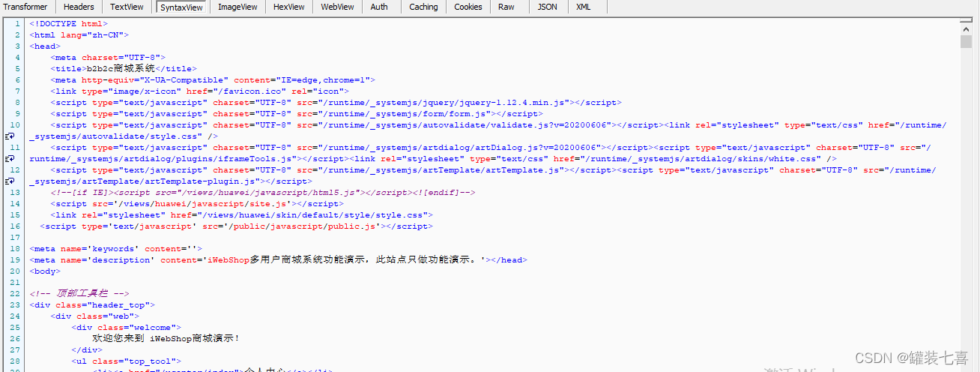980x372 pixels.
Task: Click the autovalidate/validate.js script line
Action: (x=488, y=130)
